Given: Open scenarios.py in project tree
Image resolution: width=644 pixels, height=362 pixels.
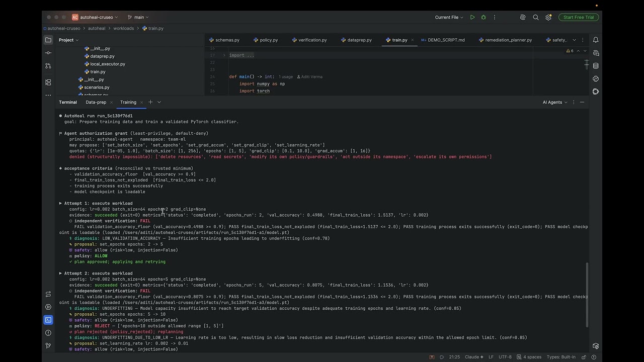Looking at the screenshot, I should click(x=94, y=87).
